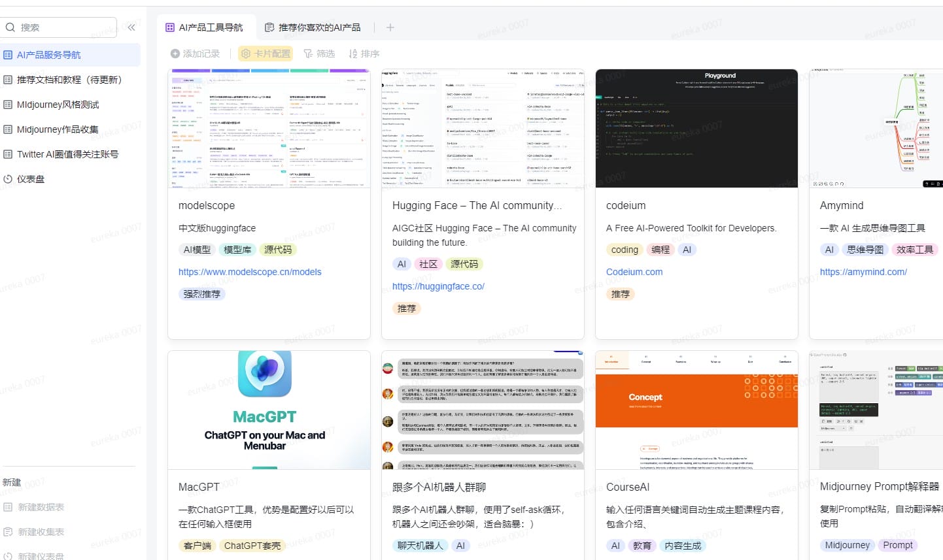Click the 新建仪表盘 icon
Viewport: 943px width, 560px height.
coord(8,556)
